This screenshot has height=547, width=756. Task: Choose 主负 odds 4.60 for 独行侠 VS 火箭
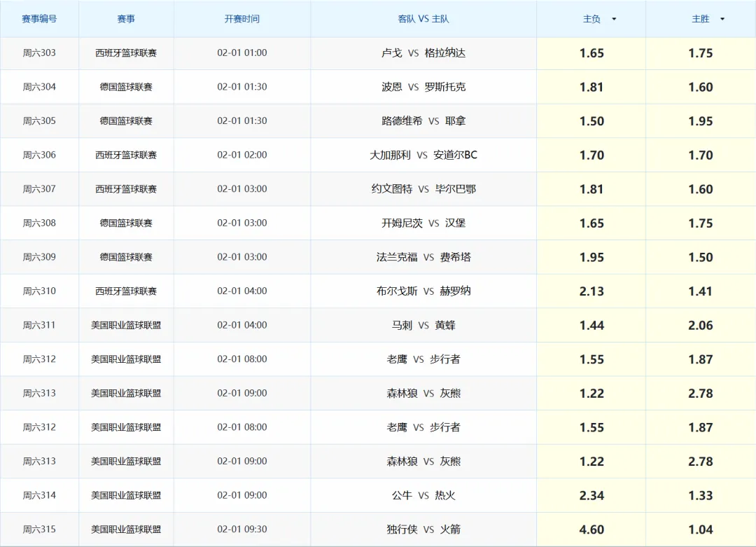591,529
